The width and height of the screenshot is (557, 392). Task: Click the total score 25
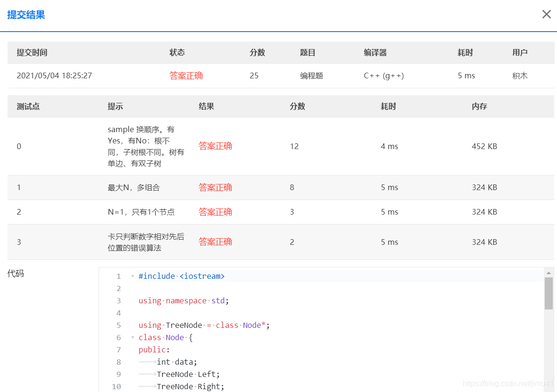point(254,75)
